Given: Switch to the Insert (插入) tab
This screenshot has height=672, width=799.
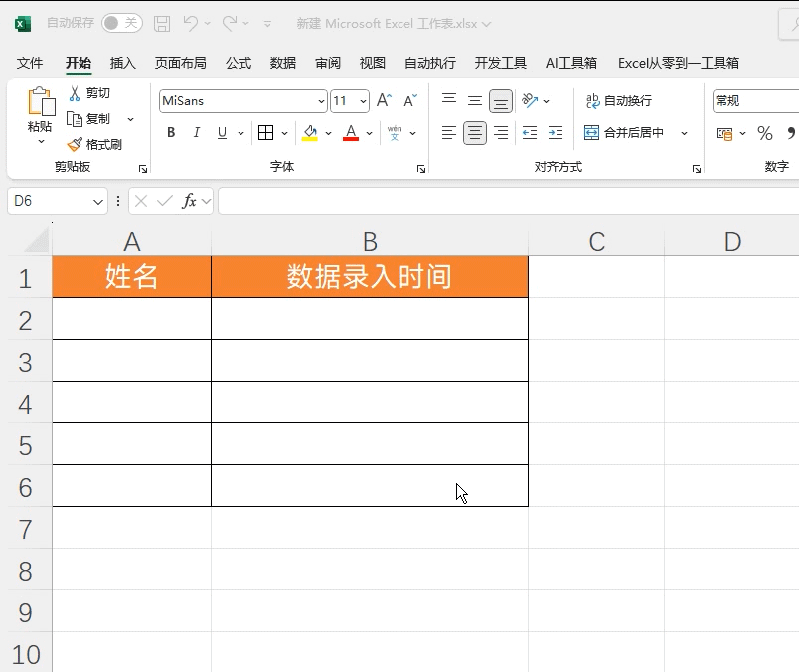Looking at the screenshot, I should point(123,63).
